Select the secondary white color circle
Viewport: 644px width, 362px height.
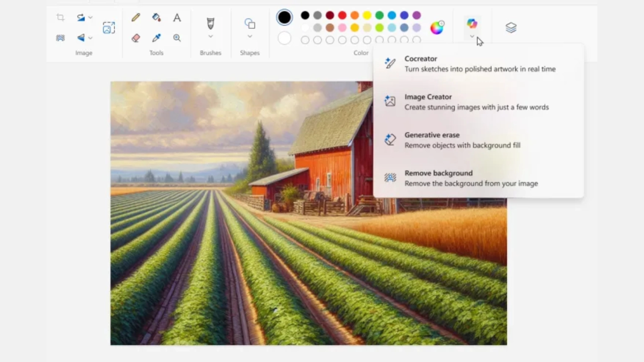click(284, 39)
